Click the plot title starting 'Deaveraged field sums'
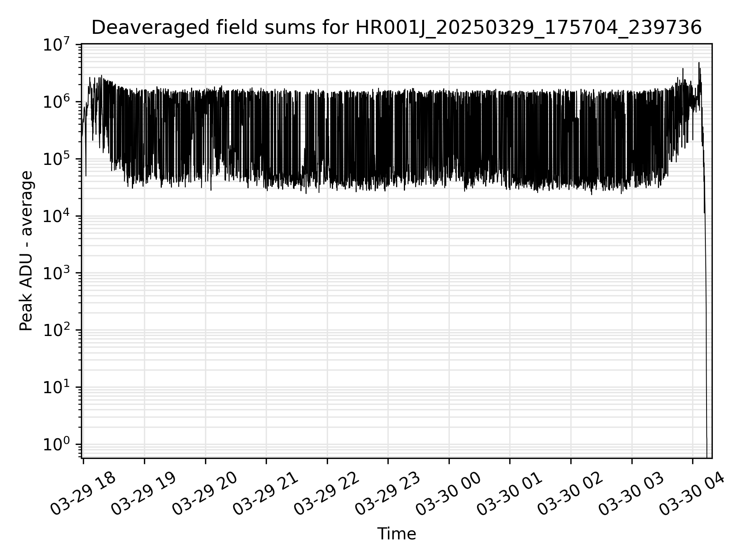Viewport: 747px width, 560px height. click(x=396, y=28)
